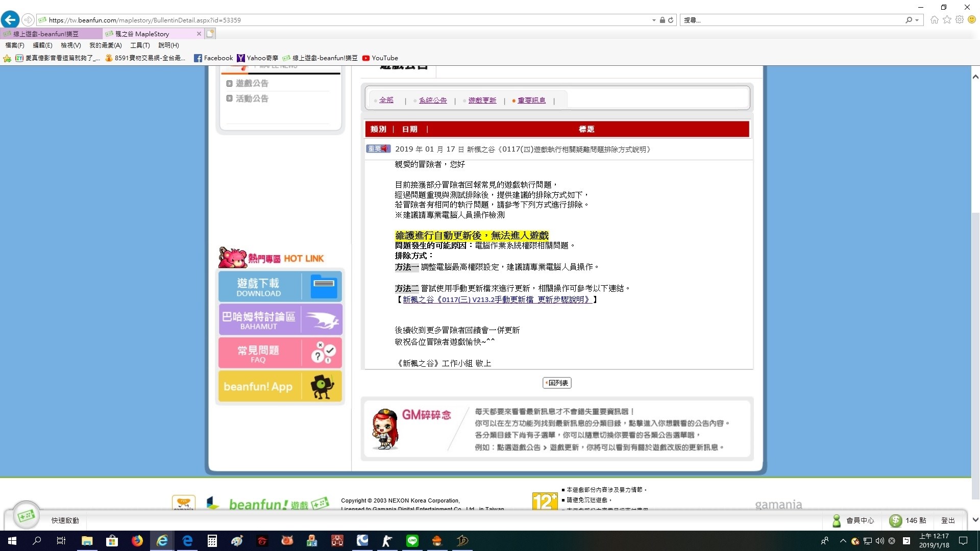The height and width of the screenshot is (551, 980).
Task: Click the page scrollbar up arrow
Action: (975, 77)
